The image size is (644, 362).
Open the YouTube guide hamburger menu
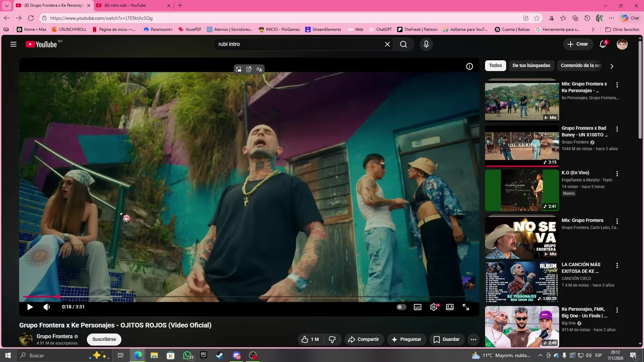click(x=14, y=44)
